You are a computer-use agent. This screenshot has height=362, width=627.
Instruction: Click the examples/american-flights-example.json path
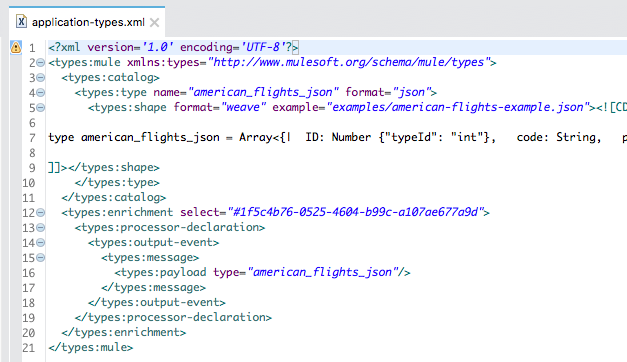click(x=458, y=107)
